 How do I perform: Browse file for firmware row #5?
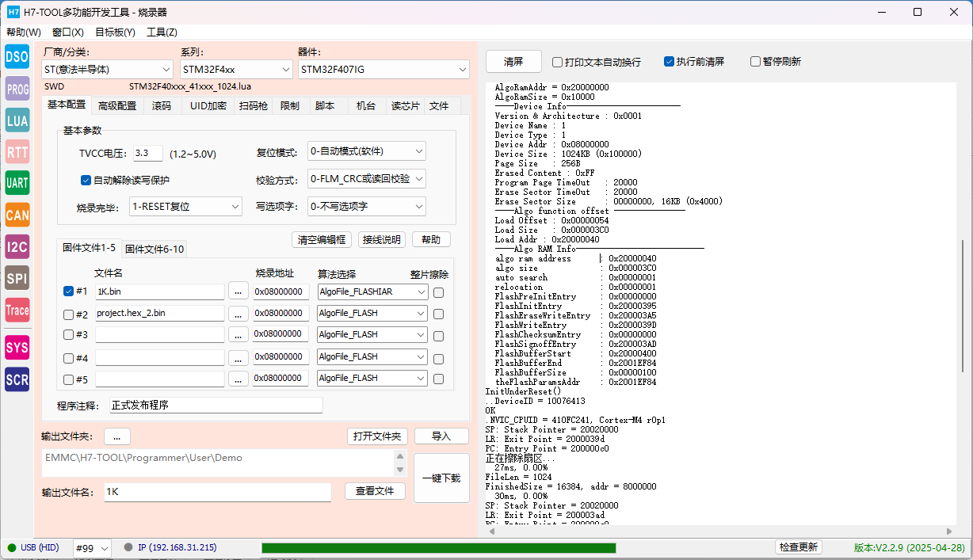pyautogui.click(x=238, y=379)
